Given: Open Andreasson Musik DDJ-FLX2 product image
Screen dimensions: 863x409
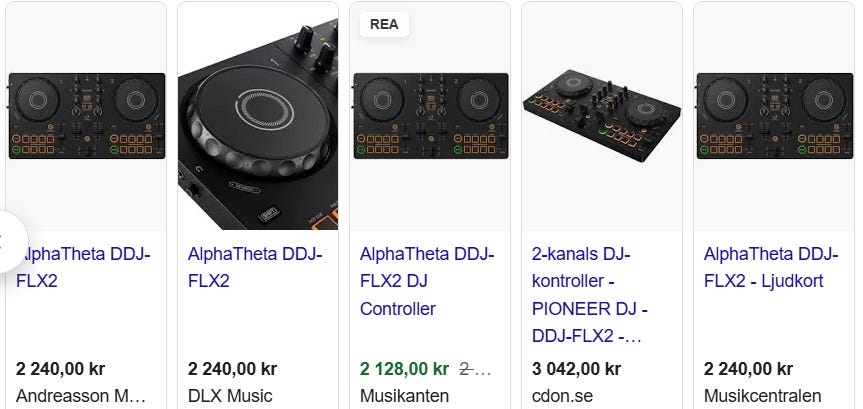Looking at the screenshot, I should 86,115.
